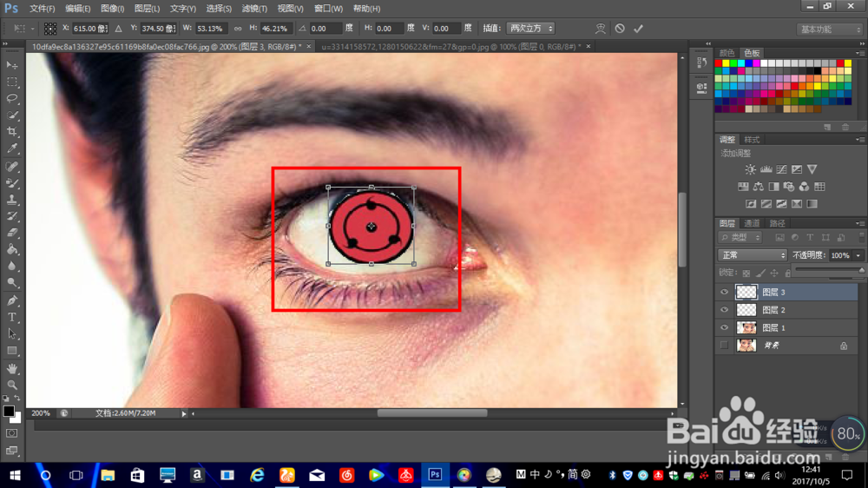
Task: Select the Eyedropper tool
Action: click(x=12, y=148)
